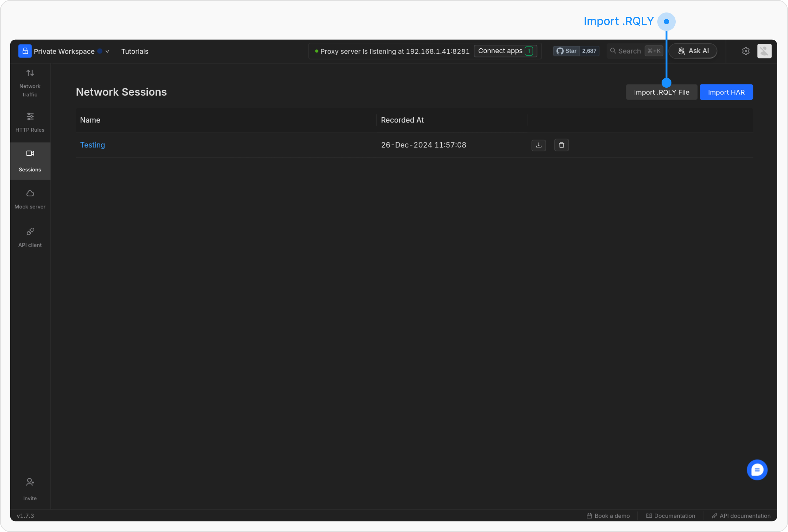Viewport: 788px width, 532px height.
Task: Open the API client section
Action: point(30,237)
